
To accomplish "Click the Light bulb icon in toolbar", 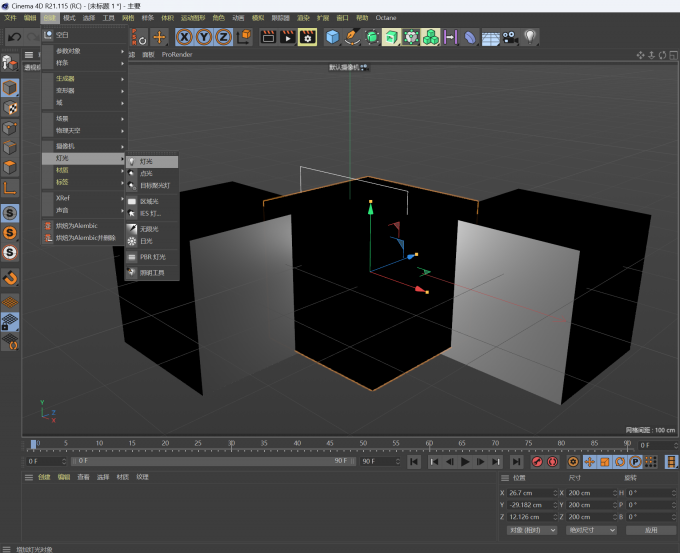I will tap(530, 37).
